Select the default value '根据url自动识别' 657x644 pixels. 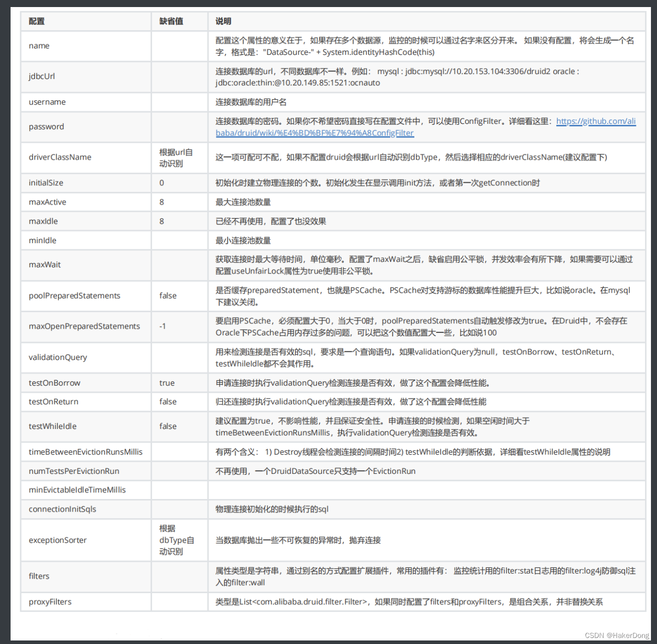click(176, 158)
